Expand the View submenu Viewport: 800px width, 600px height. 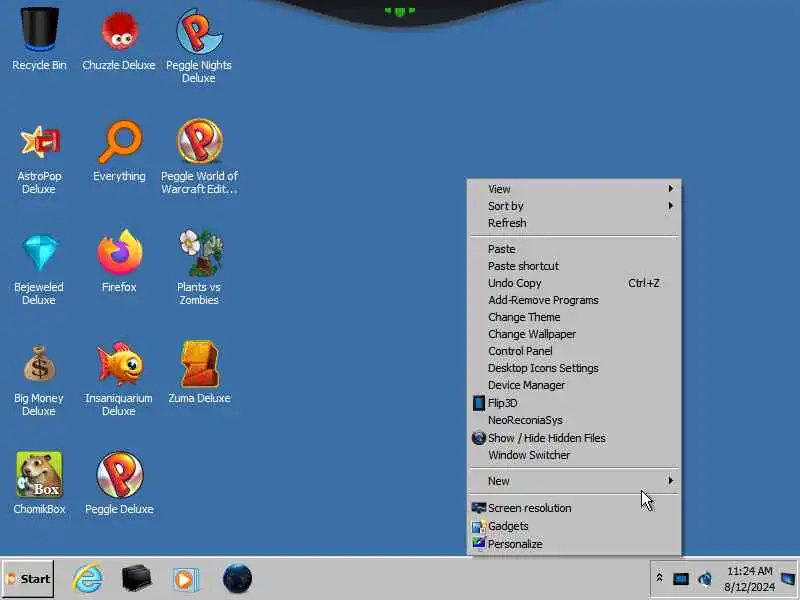coord(574,189)
